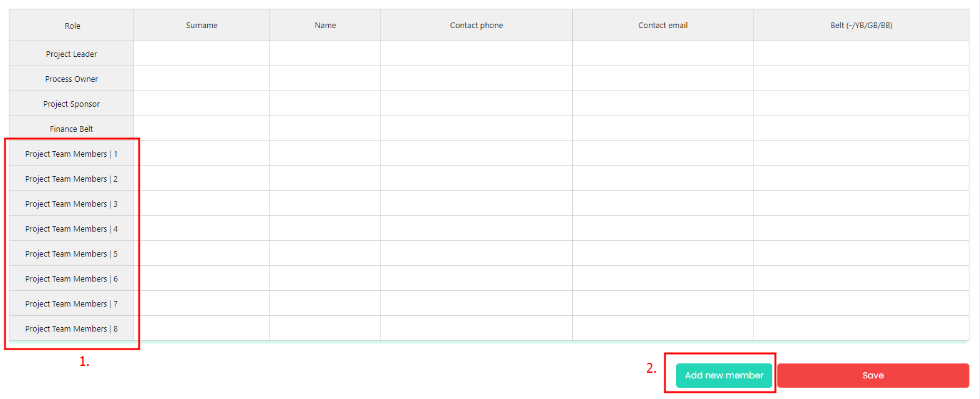This screenshot has height=399, width=980.
Task: Select Project Team Members 1 Surname cell
Action: (201, 154)
